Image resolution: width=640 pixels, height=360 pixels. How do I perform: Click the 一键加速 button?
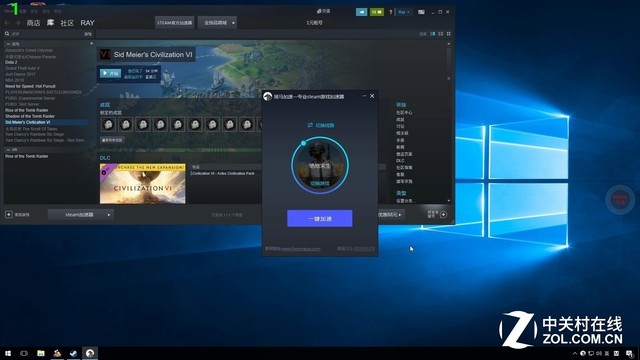pos(320,218)
